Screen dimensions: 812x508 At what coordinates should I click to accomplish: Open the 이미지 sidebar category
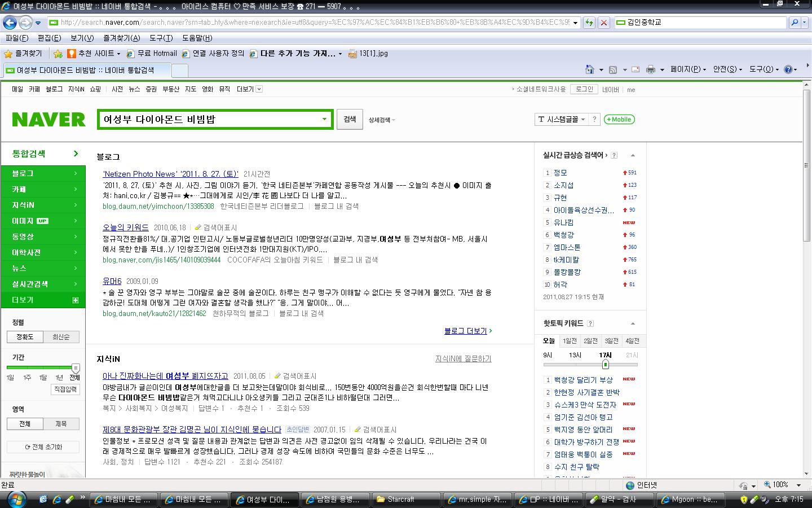coord(43,221)
